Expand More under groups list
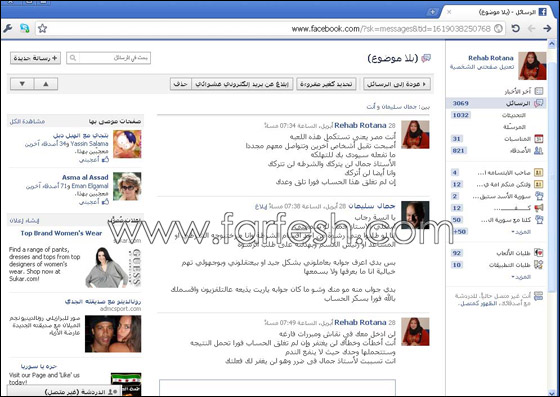This screenshot has height=397, width=560. point(521,232)
